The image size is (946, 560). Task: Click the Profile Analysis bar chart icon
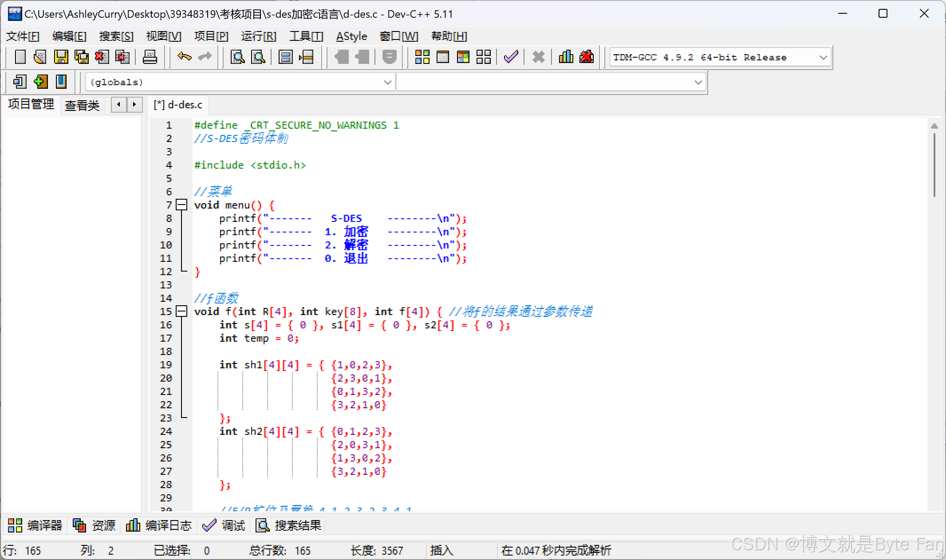[566, 57]
